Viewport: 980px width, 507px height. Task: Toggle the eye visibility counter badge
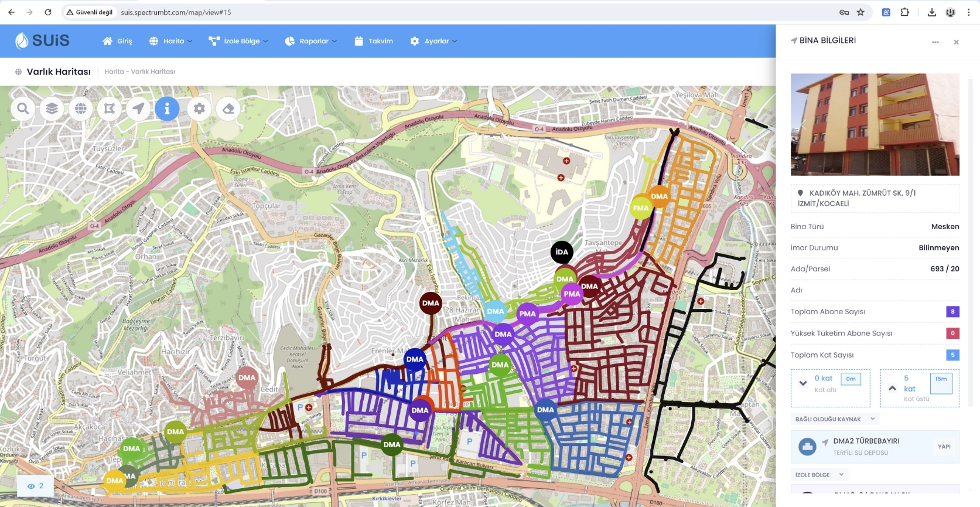click(36, 486)
